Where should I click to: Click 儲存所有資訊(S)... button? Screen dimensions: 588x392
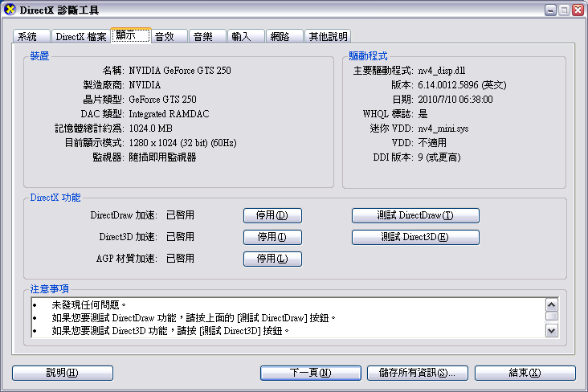coord(418,373)
